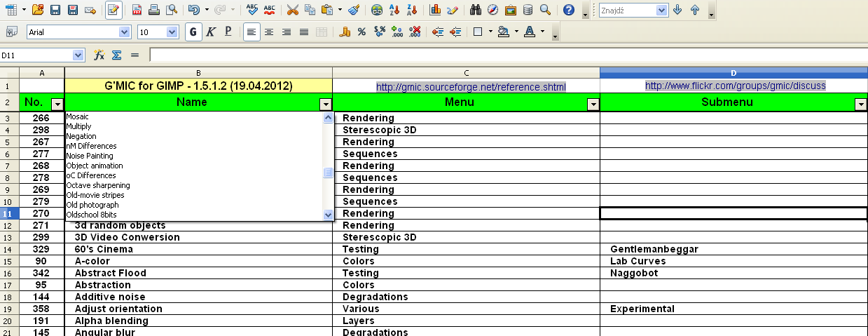The image size is (868, 336).
Task: Show the drawing functions
Action: tap(452, 10)
